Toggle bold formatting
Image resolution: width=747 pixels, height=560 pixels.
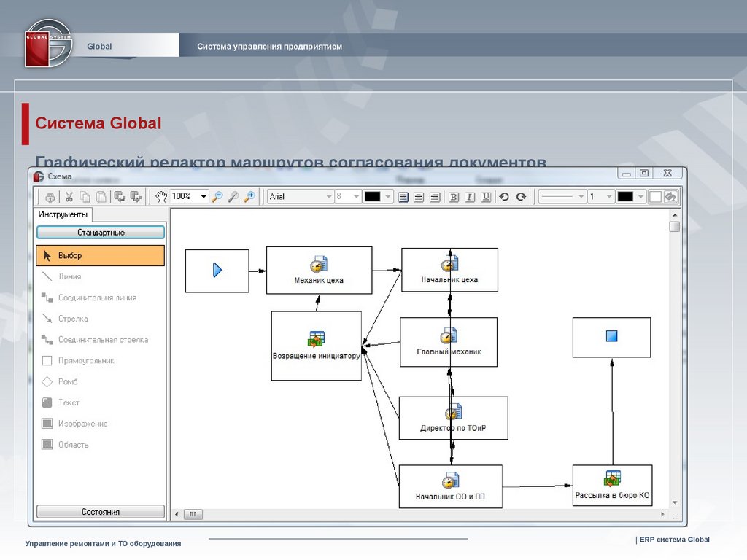pos(454,197)
